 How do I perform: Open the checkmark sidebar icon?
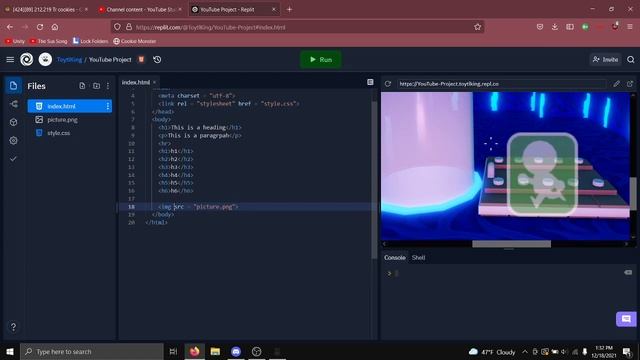[13, 159]
